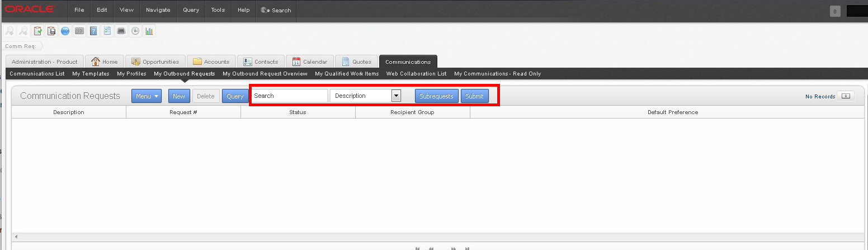Click the Delete button

click(206, 96)
